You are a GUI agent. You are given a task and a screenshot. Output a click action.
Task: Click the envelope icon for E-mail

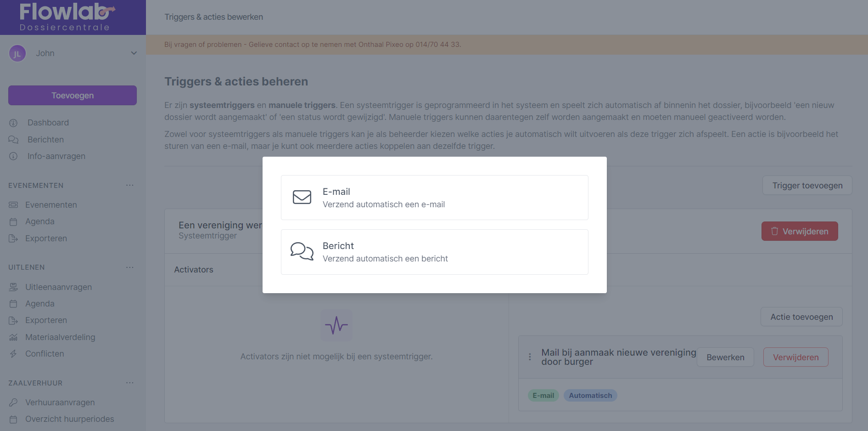click(302, 197)
